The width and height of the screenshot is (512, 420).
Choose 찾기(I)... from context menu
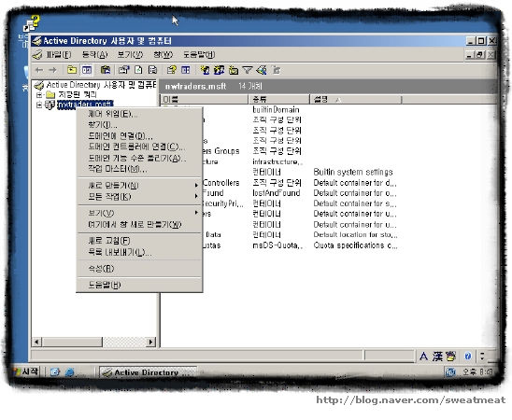click(139, 124)
